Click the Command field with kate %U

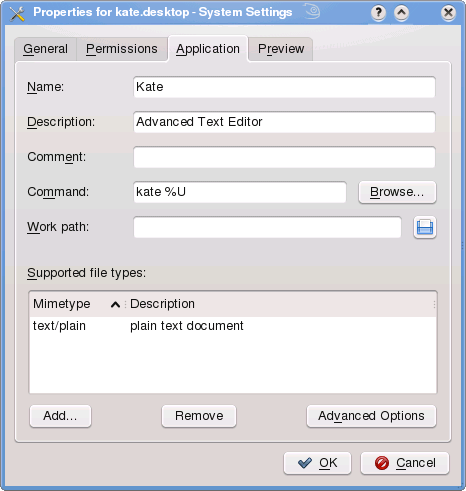tap(240, 192)
